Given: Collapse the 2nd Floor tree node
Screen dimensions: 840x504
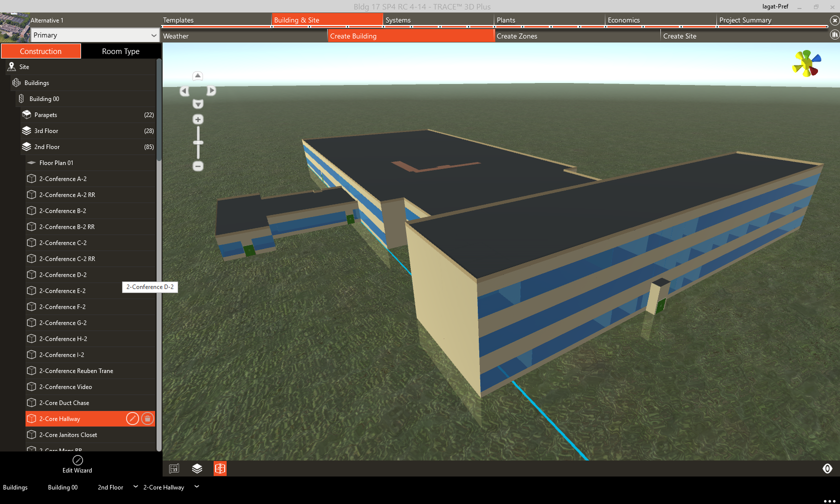Looking at the screenshot, I should pyautogui.click(x=27, y=147).
